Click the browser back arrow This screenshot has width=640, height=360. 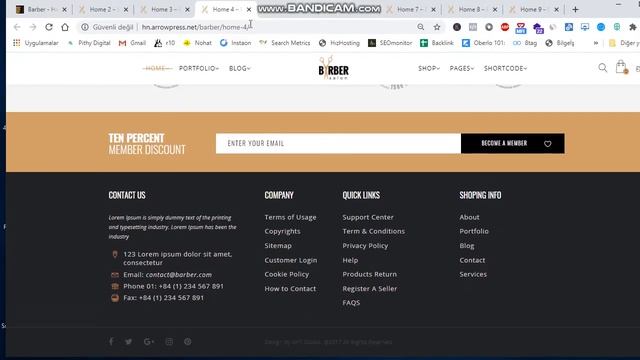tap(17, 27)
